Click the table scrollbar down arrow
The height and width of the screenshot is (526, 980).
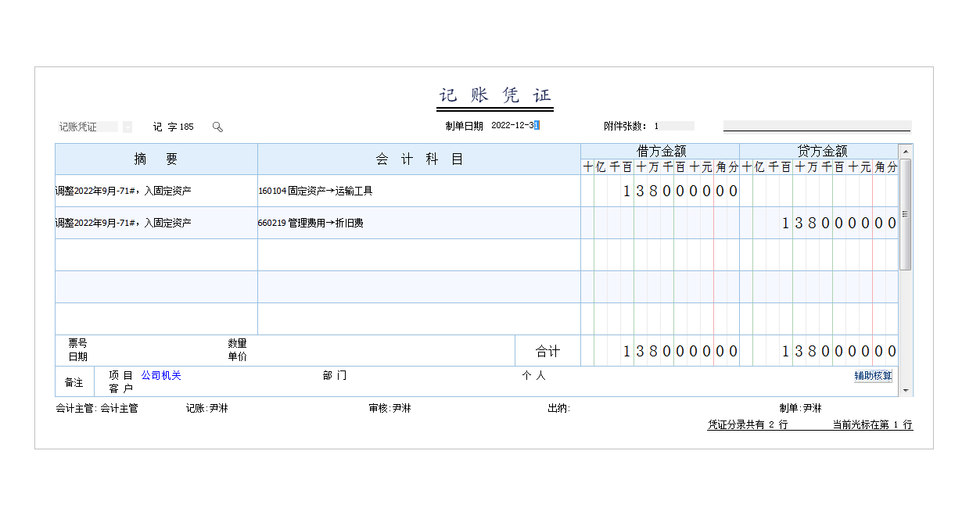(x=906, y=390)
